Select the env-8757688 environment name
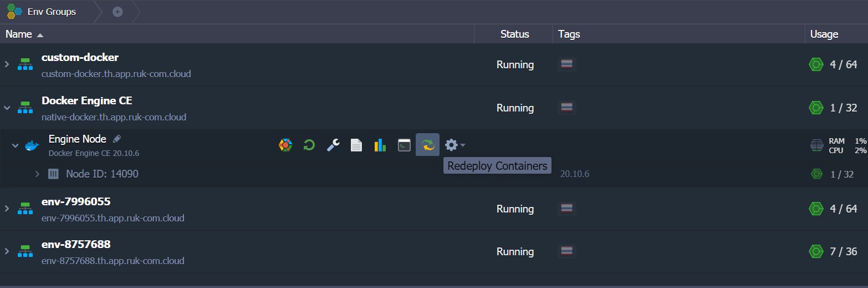Screen dimensions: 868x288 pyautogui.click(x=76, y=244)
